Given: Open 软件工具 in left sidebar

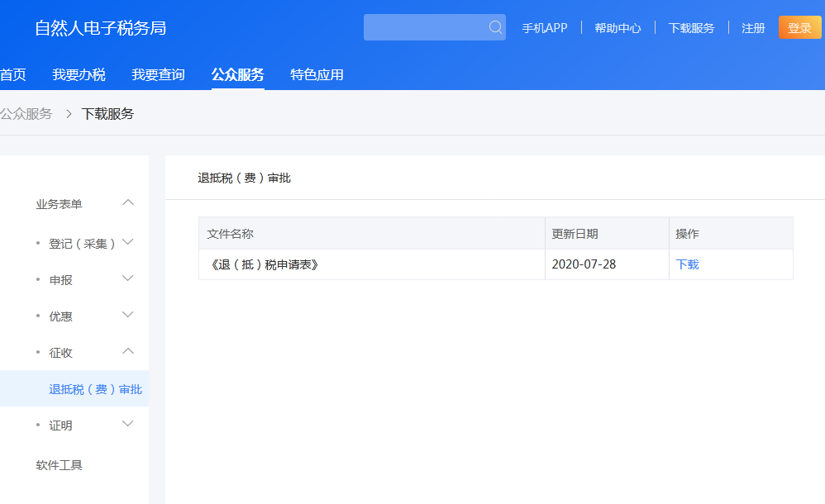Looking at the screenshot, I should 59,465.
